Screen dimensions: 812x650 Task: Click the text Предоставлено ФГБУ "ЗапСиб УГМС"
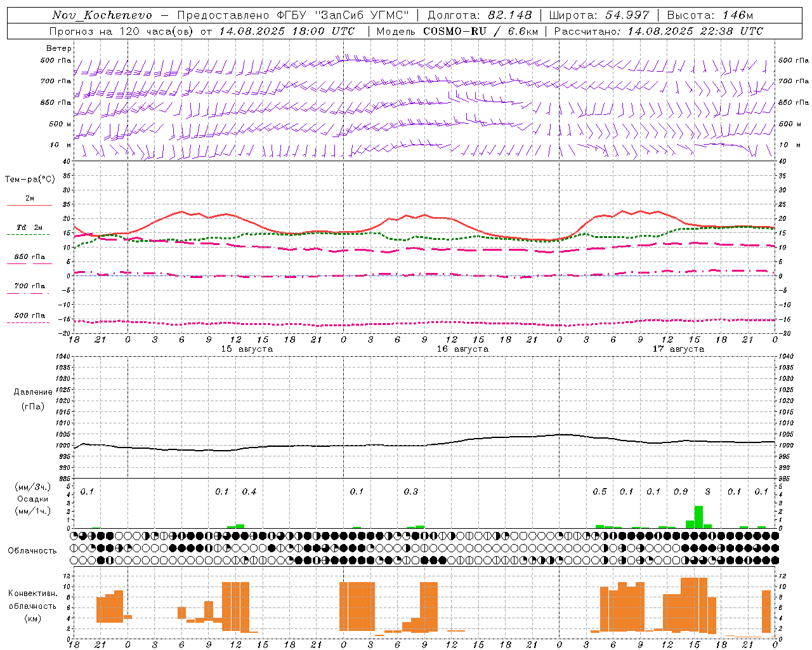point(293,15)
